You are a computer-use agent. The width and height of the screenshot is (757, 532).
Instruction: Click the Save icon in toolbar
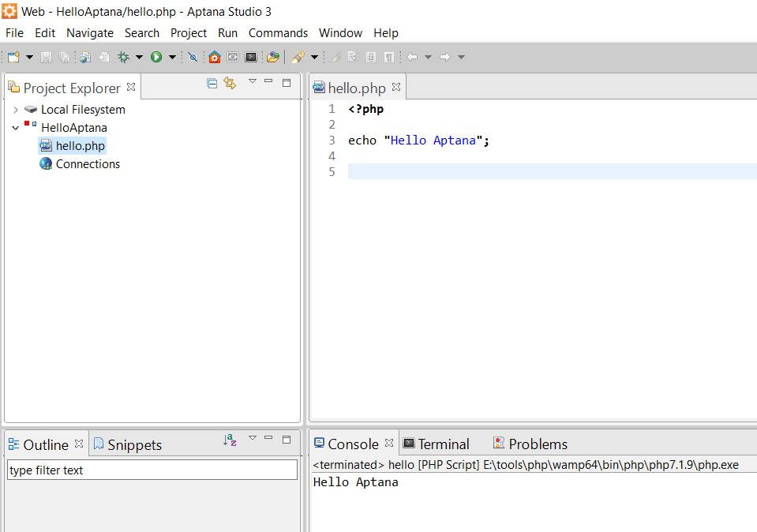click(46, 57)
